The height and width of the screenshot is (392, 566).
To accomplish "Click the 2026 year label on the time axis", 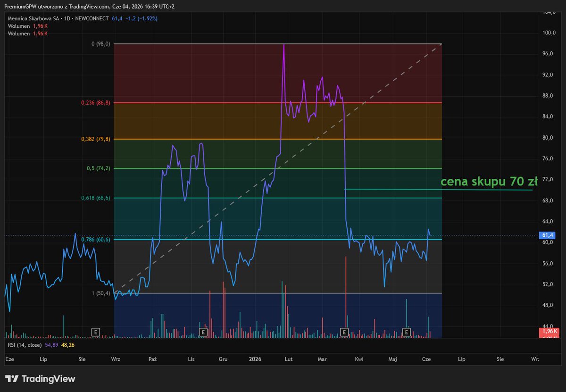I will coord(255,359).
